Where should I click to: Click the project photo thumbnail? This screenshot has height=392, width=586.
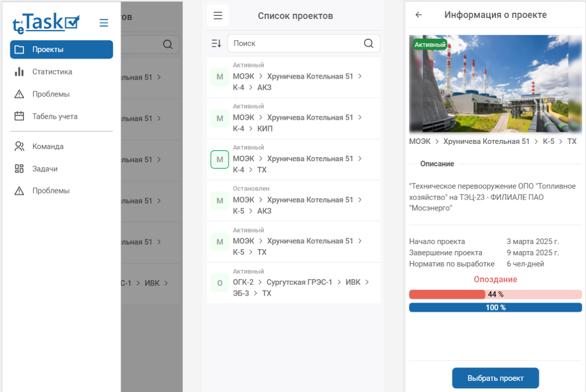[x=495, y=84]
